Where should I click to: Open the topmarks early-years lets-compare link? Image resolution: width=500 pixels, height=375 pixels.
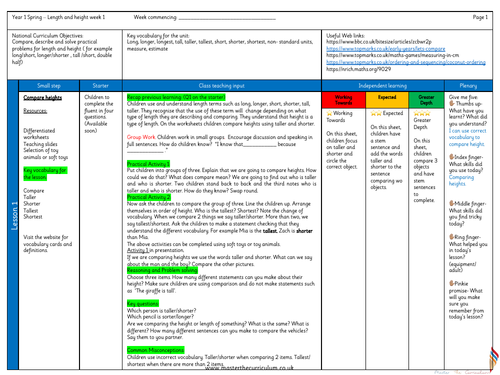pyautogui.click(x=386, y=49)
